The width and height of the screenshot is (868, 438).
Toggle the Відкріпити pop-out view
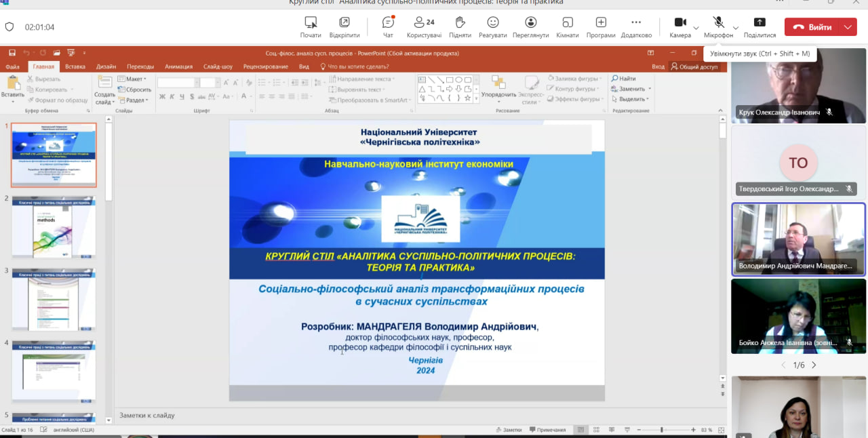click(344, 27)
